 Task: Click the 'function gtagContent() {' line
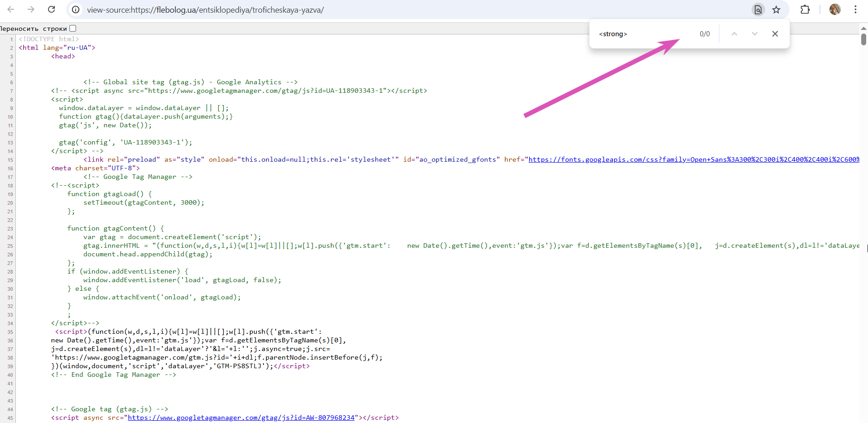(116, 228)
